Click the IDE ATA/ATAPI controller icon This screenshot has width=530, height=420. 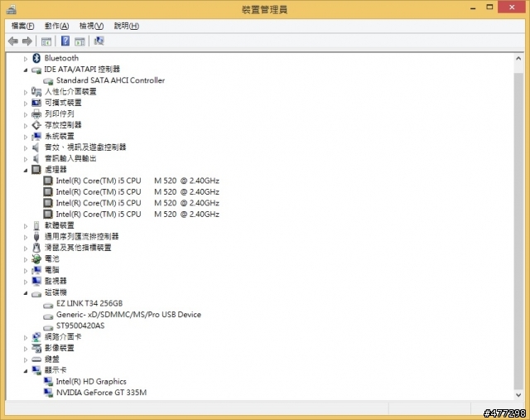click(x=36, y=70)
